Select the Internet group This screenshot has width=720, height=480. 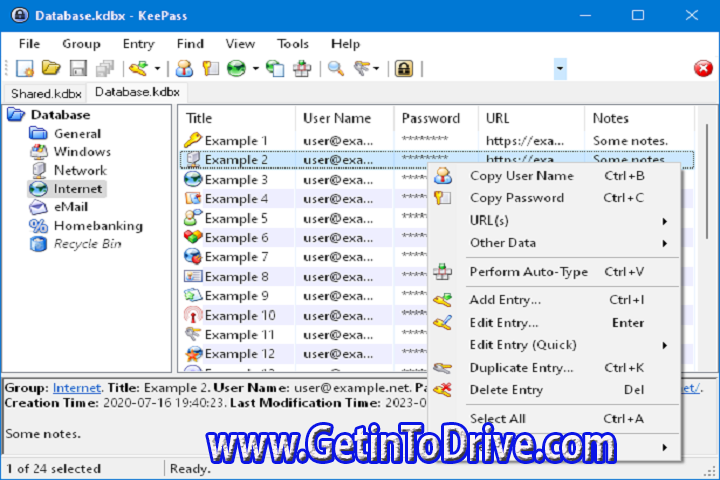78,189
